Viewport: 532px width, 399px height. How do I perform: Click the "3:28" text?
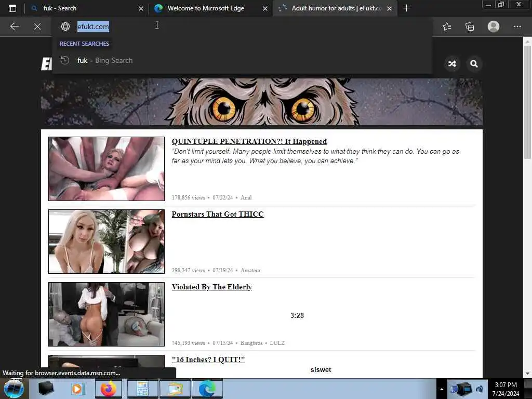(x=297, y=315)
